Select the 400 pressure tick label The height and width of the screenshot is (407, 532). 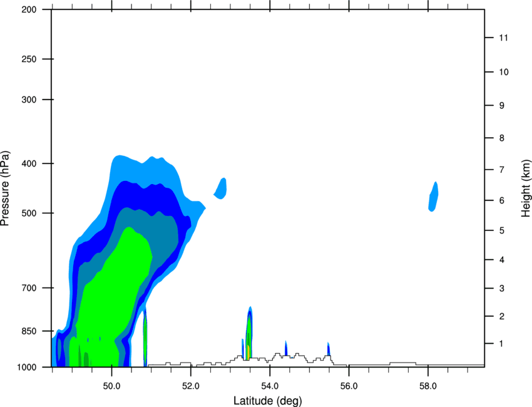click(29, 163)
